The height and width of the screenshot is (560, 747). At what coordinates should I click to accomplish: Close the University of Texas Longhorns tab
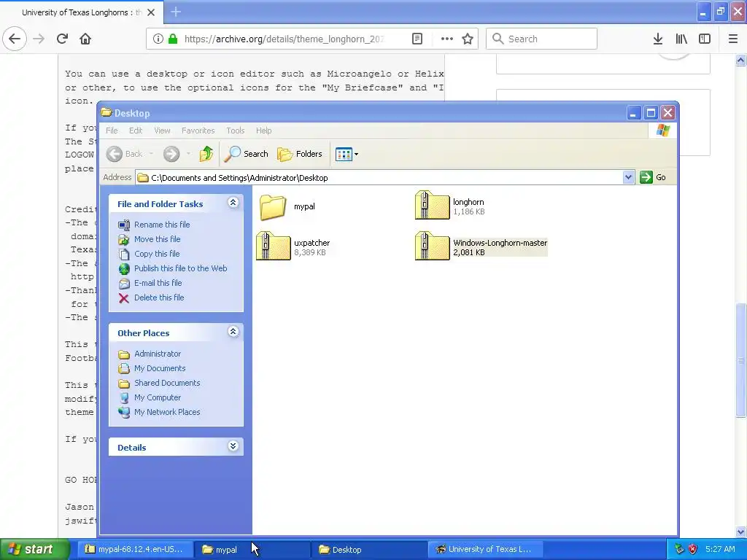tap(151, 12)
